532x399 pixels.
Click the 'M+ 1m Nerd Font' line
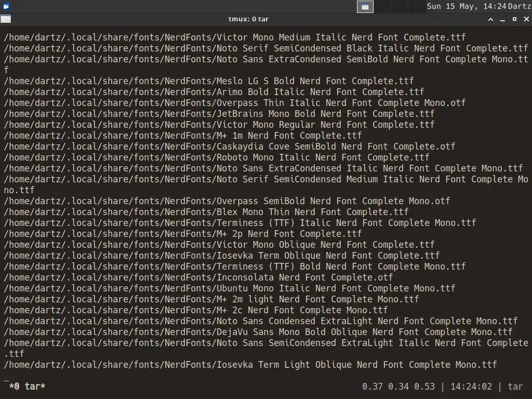(x=183, y=136)
